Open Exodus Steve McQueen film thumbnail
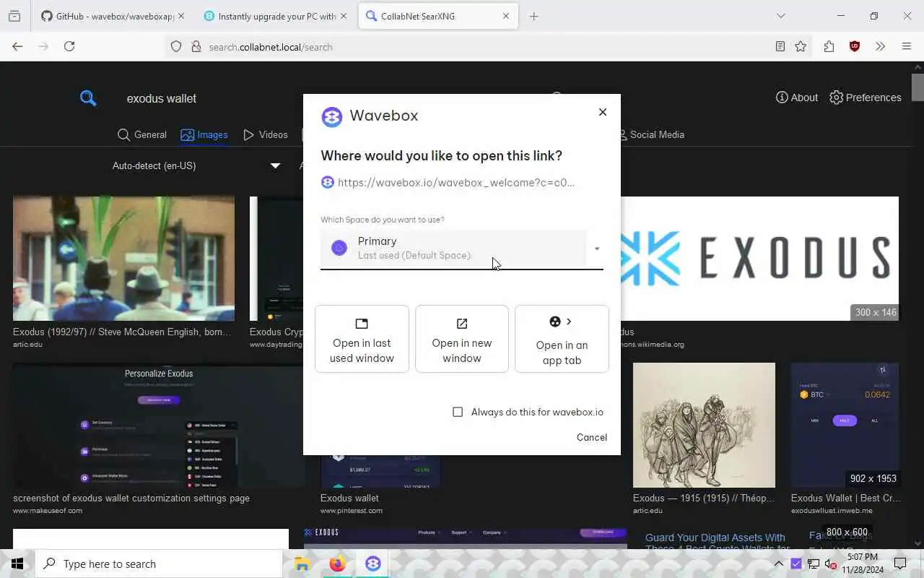924x578 pixels. click(x=123, y=259)
